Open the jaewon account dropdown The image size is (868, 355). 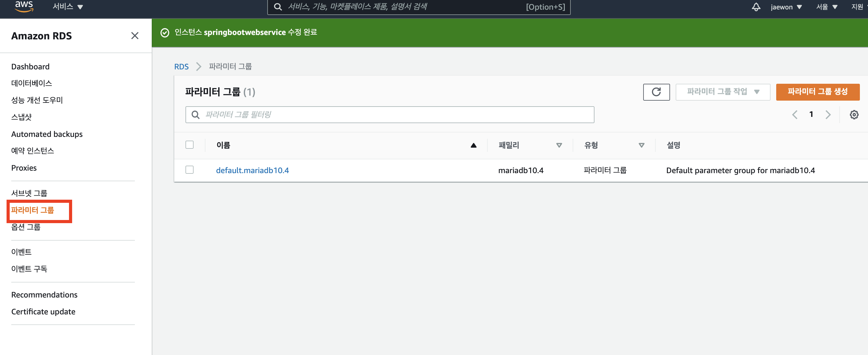pos(786,7)
